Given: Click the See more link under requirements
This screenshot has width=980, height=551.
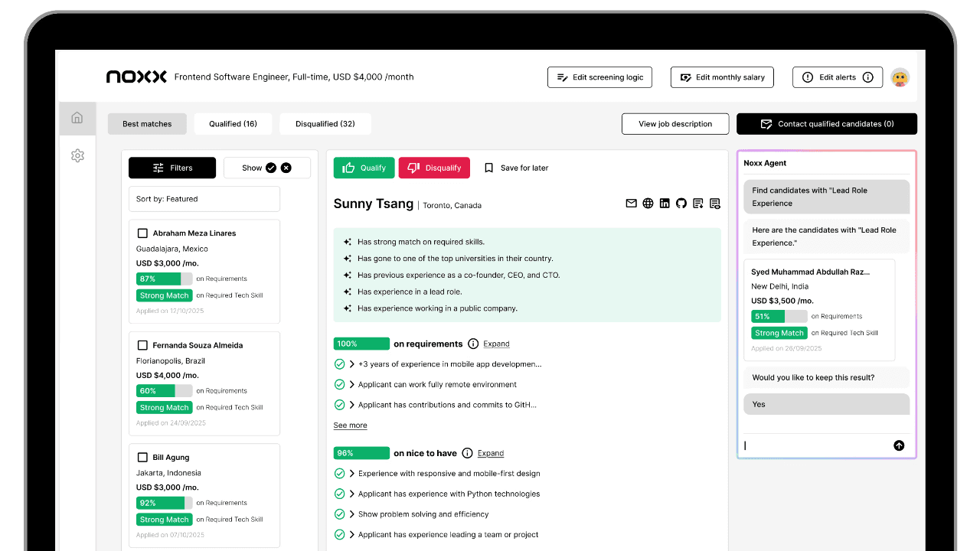Looking at the screenshot, I should point(350,425).
